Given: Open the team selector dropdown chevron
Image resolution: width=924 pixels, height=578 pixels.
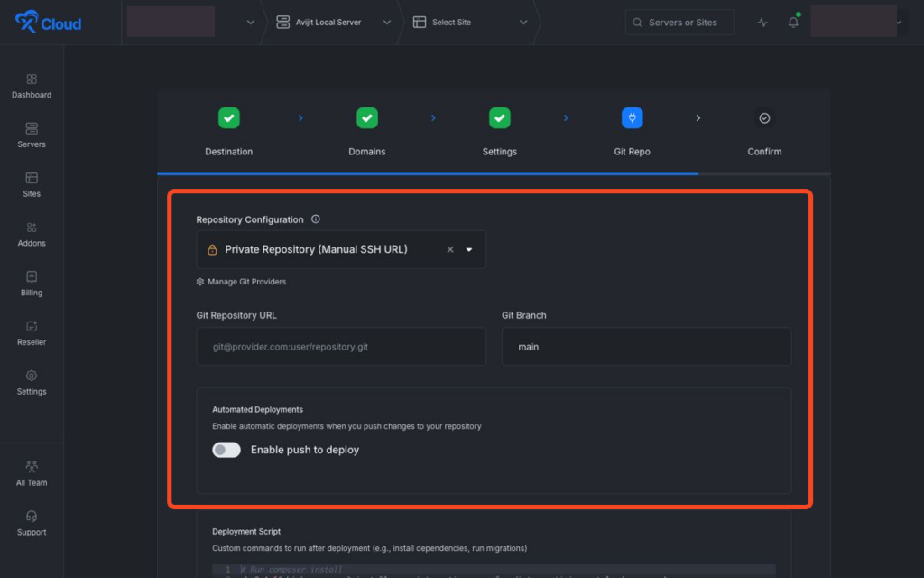Looking at the screenshot, I should tap(251, 23).
